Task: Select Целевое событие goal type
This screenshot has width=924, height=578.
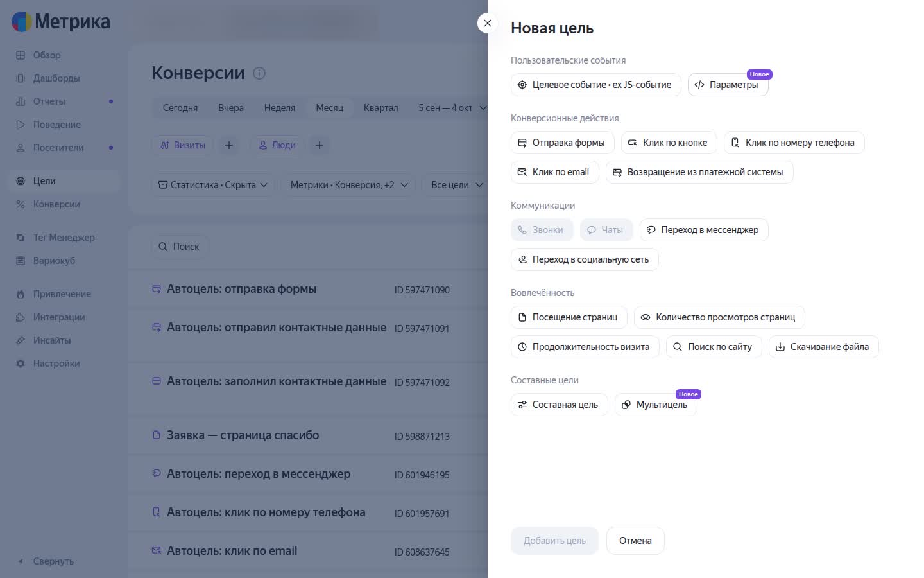Action: pyautogui.click(x=595, y=85)
